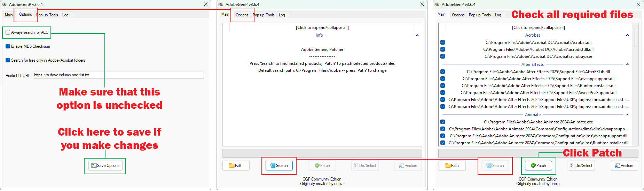Viewport: 644px width, 191px height.
Task: Click the Hosts List URL input field
Action: [x=118, y=75]
